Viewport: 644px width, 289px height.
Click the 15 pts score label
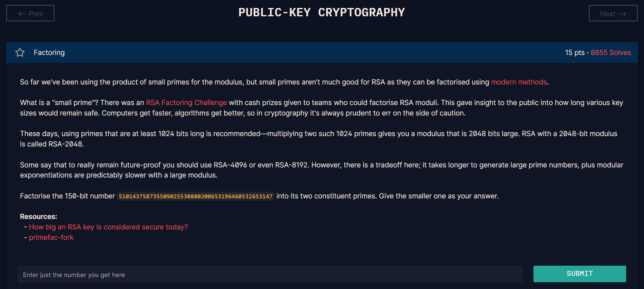(575, 53)
